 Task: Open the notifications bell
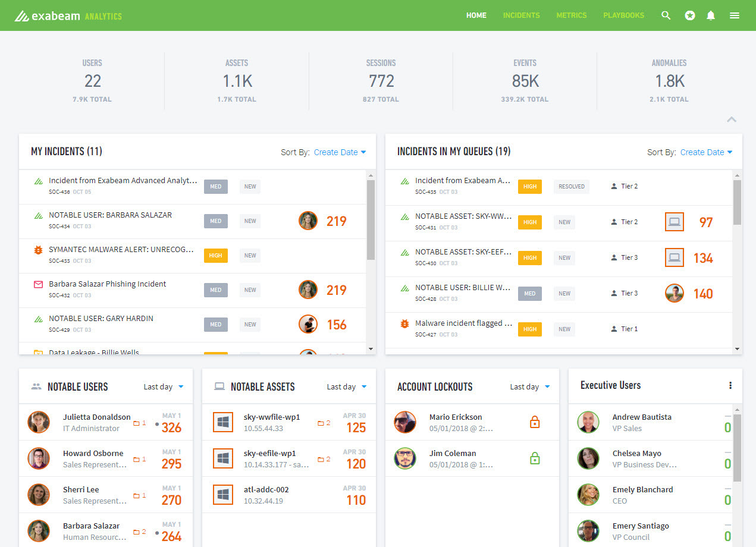click(710, 15)
